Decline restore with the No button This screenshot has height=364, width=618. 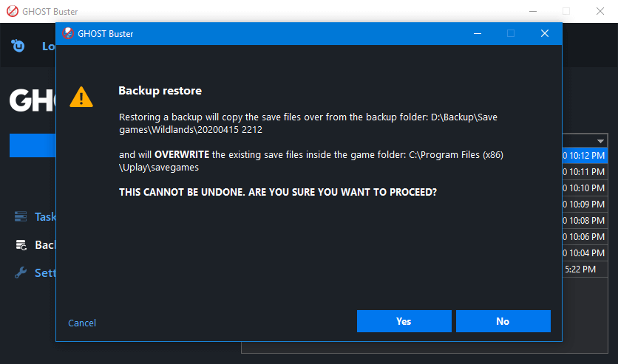(503, 321)
